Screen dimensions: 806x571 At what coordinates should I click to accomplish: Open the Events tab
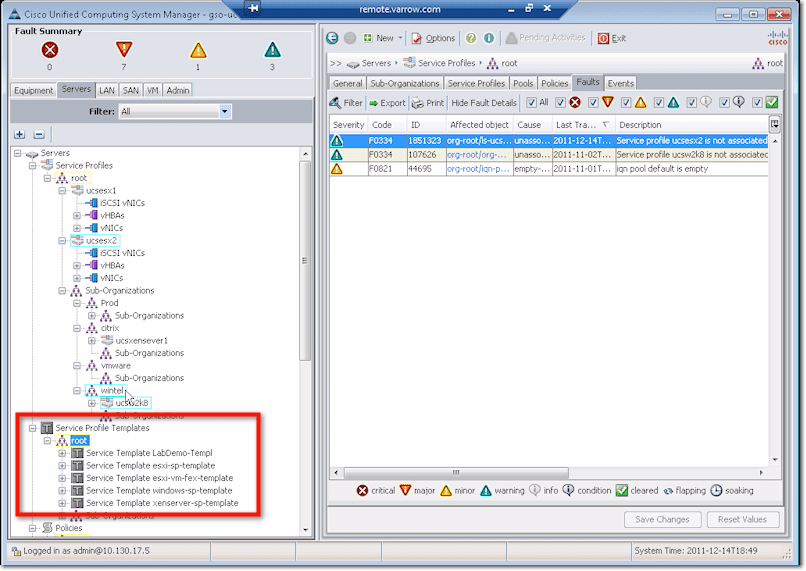click(x=620, y=83)
